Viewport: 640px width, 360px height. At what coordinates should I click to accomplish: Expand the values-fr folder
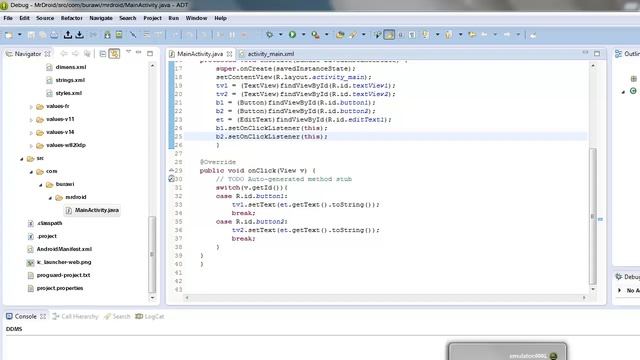(31, 107)
